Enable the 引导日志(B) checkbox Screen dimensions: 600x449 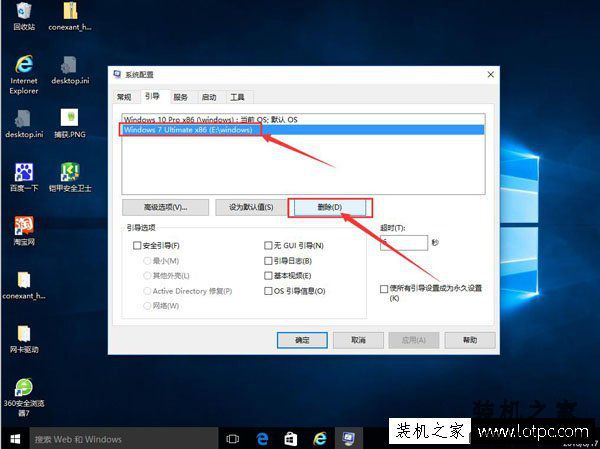point(268,261)
